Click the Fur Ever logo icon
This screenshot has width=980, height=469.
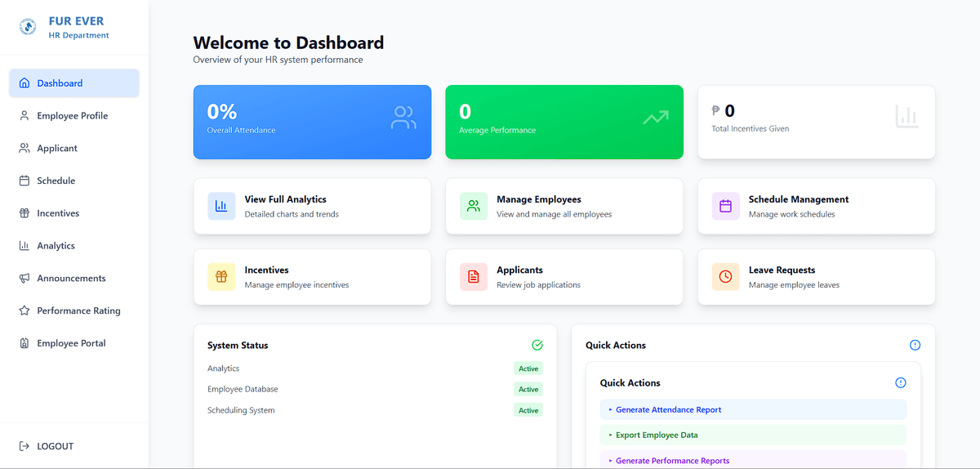pos(28,28)
